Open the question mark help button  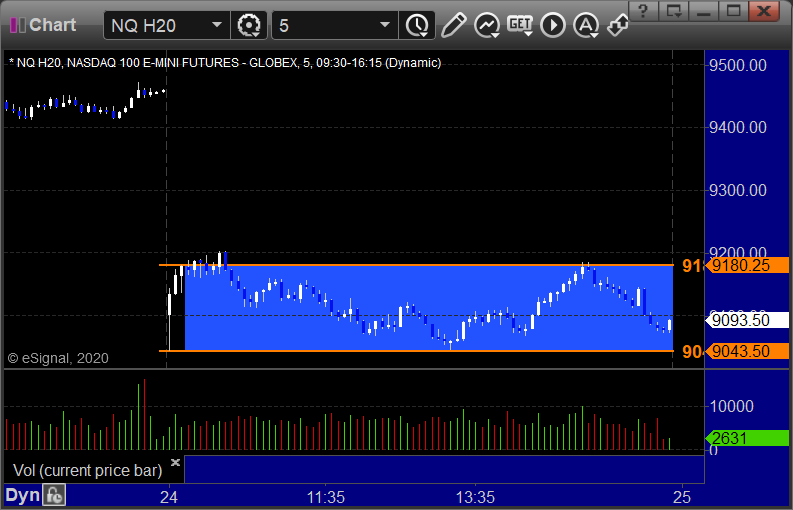tap(643, 11)
